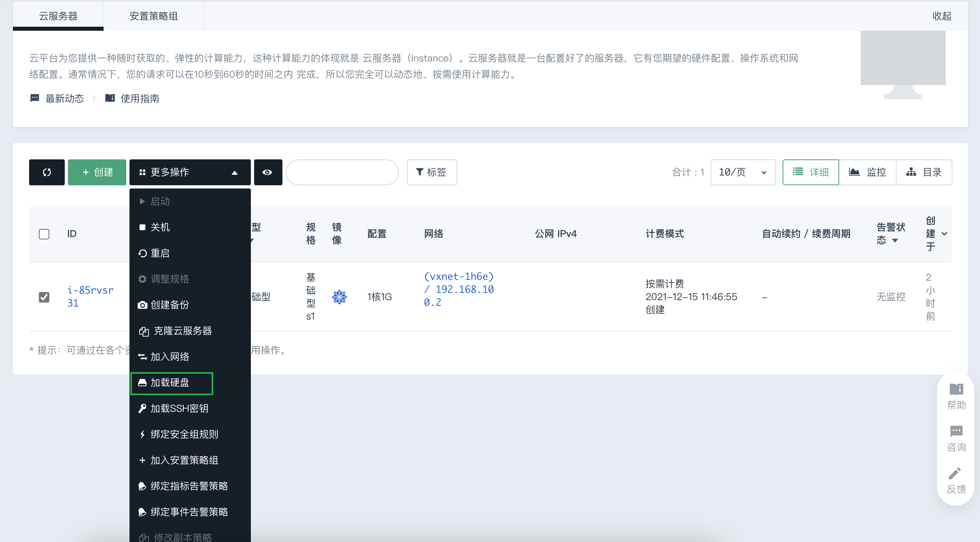Click the refresh list icon button
Viewport: 980px width, 542px height.
[47, 172]
